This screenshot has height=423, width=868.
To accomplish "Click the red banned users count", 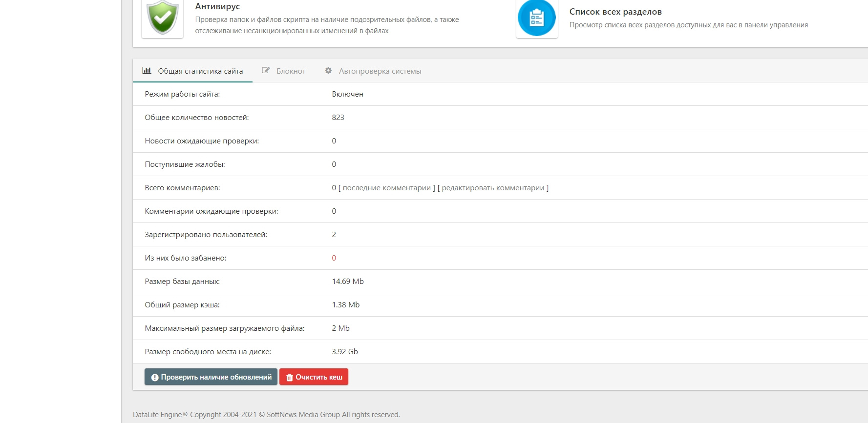I will click(334, 258).
